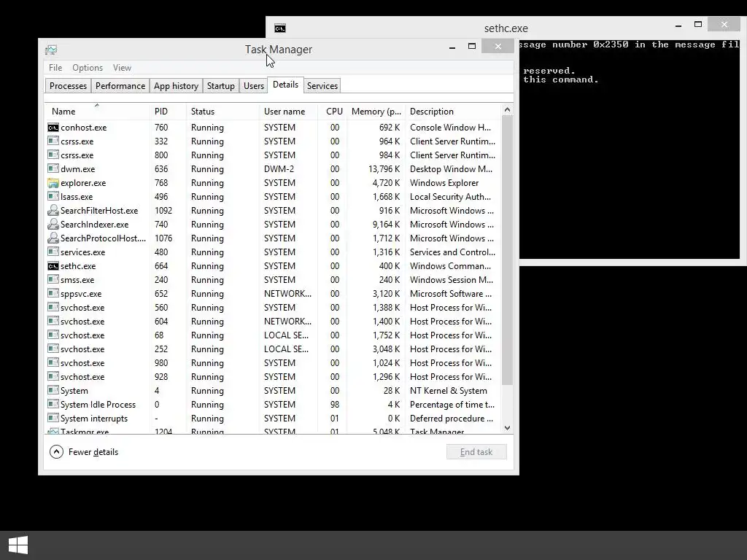Select the Details tab
Screen dimensions: 747x560
pyautogui.click(x=285, y=85)
